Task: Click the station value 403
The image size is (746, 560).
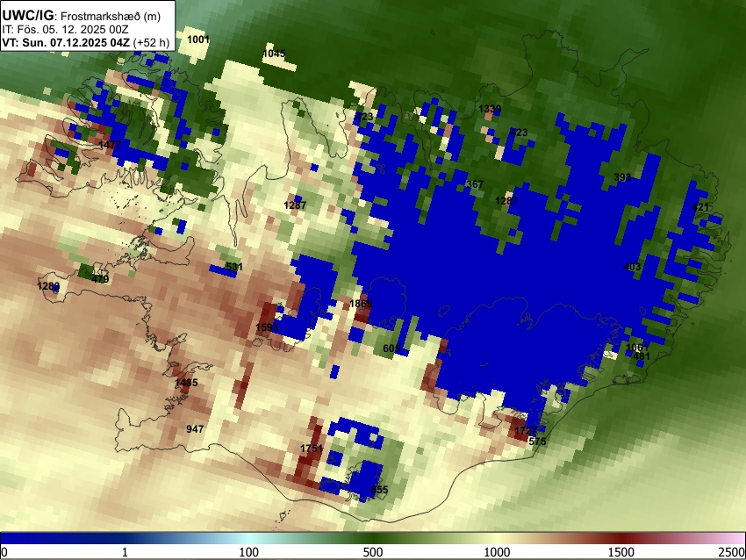Action: (x=632, y=267)
